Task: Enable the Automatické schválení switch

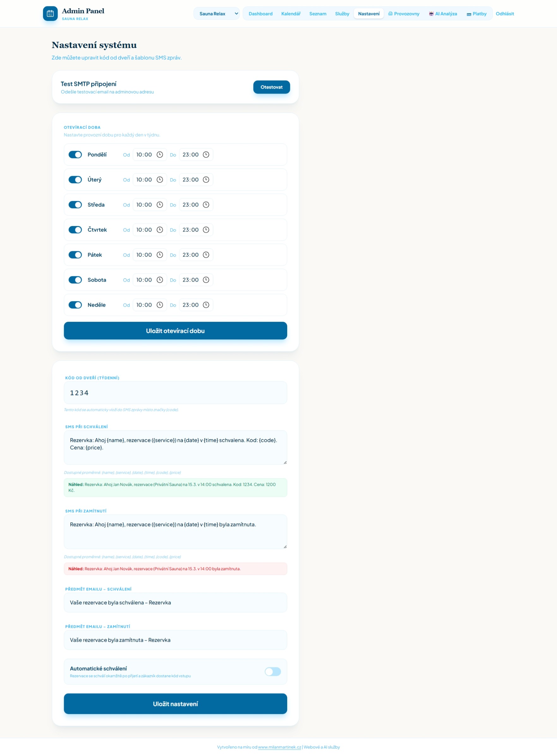Action: point(272,671)
